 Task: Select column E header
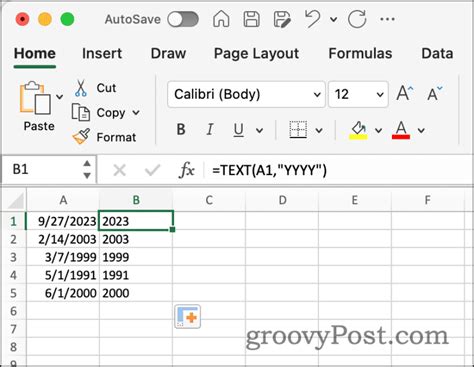[355, 200]
